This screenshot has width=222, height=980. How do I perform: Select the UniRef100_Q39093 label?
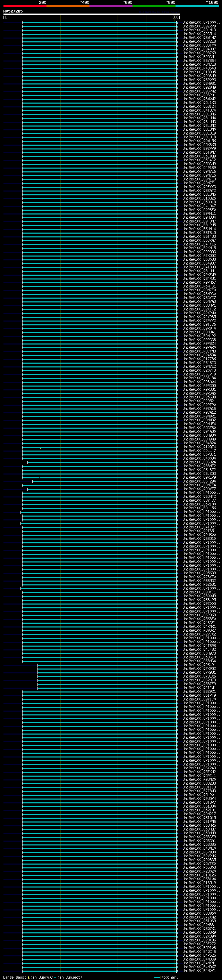tap(199, 80)
